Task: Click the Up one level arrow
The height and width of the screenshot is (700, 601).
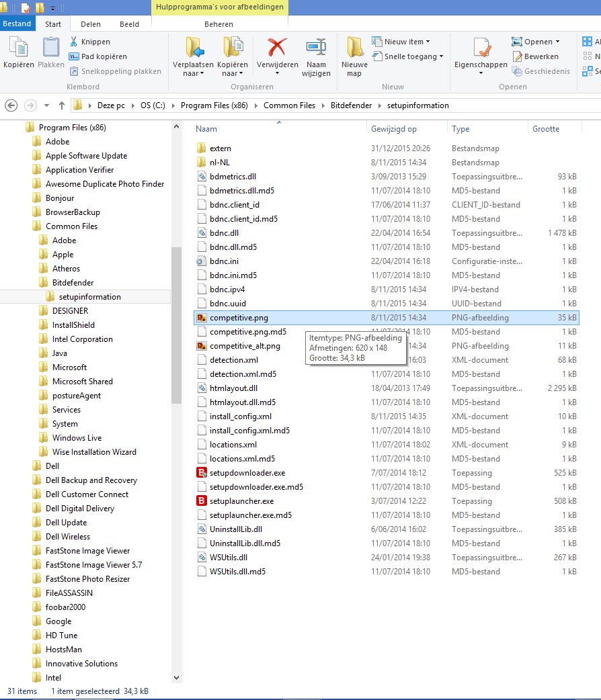Action: 62,105
